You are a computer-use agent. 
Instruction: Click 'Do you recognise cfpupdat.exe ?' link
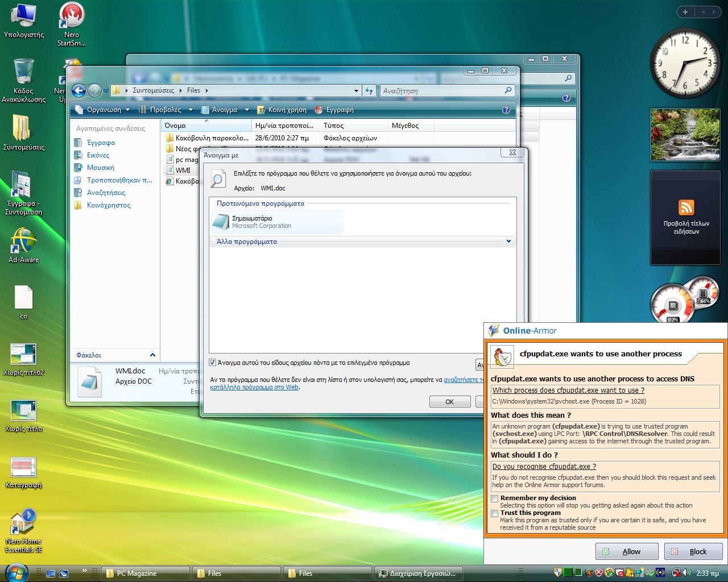(x=544, y=467)
